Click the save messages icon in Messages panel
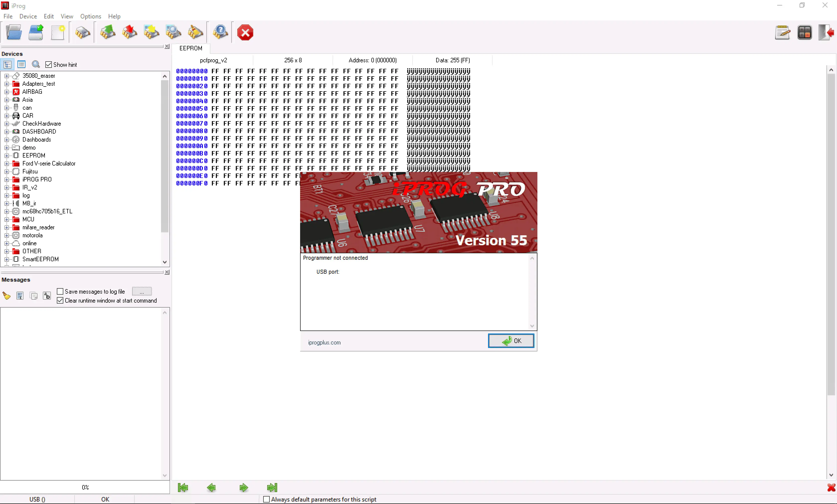This screenshot has height=504, width=837. click(20, 295)
